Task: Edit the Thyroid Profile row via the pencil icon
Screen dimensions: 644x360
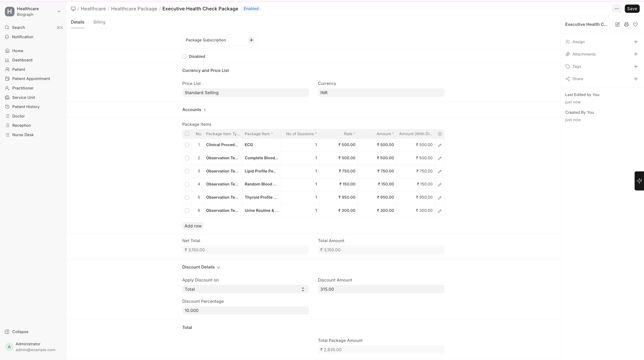Action: (x=439, y=198)
